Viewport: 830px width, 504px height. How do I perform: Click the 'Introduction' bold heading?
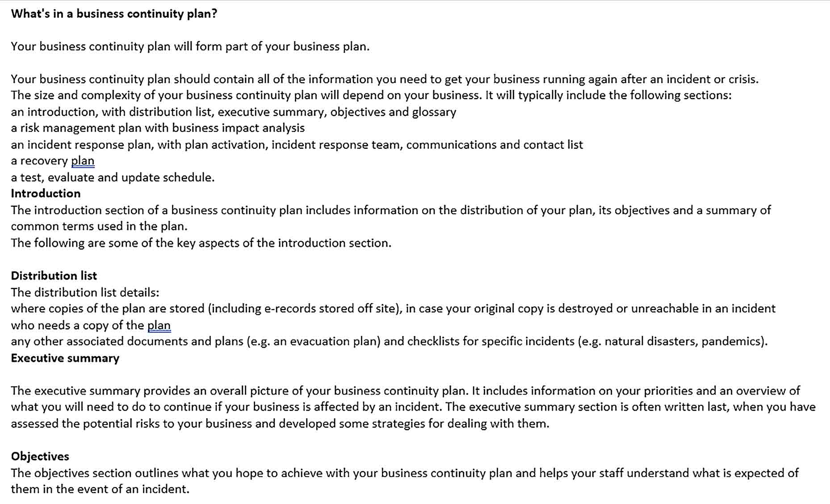(x=46, y=193)
